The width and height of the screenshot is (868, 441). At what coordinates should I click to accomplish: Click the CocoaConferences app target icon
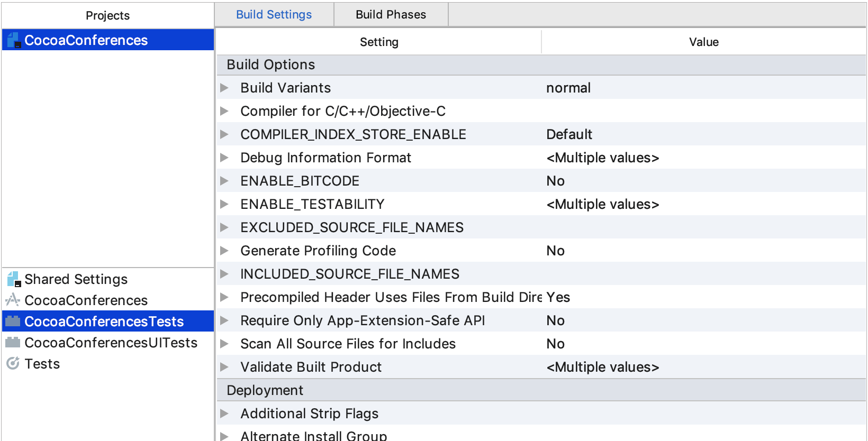pyautogui.click(x=13, y=300)
